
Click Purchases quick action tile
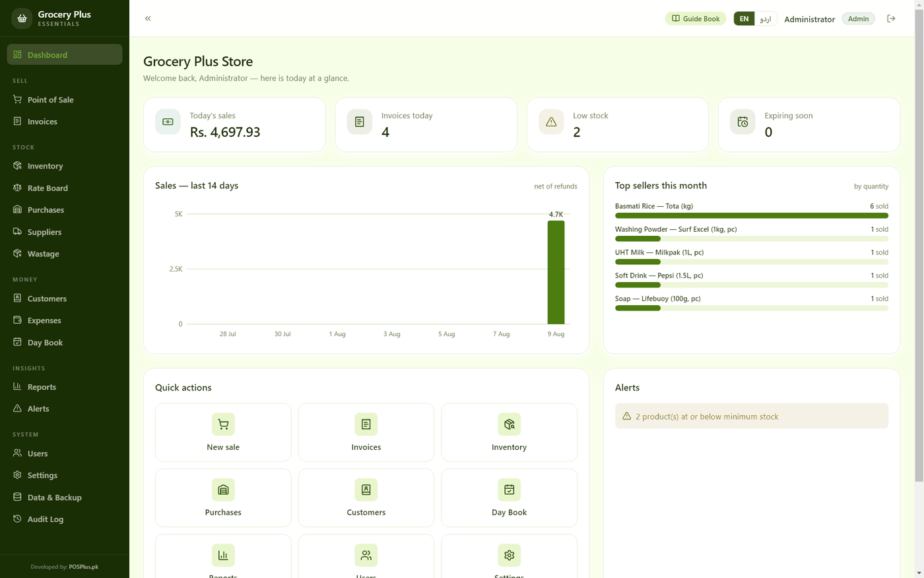pyautogui.click(x=223, y=497)
